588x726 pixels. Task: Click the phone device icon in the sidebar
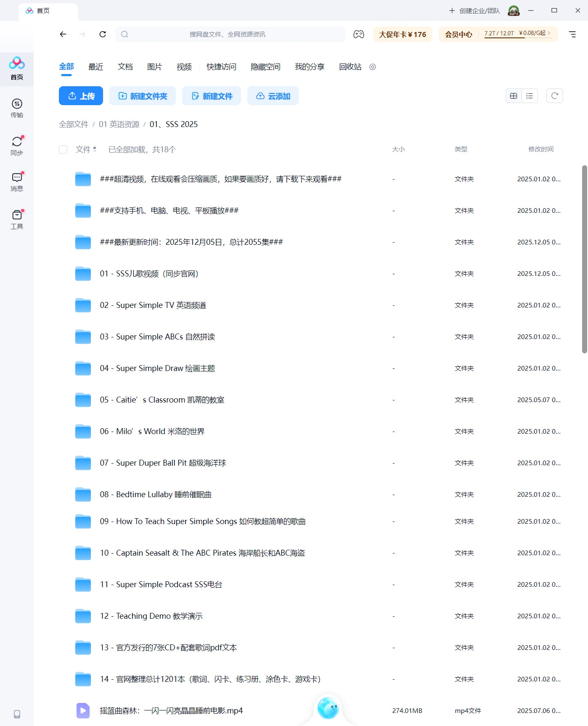coord(17,714)
